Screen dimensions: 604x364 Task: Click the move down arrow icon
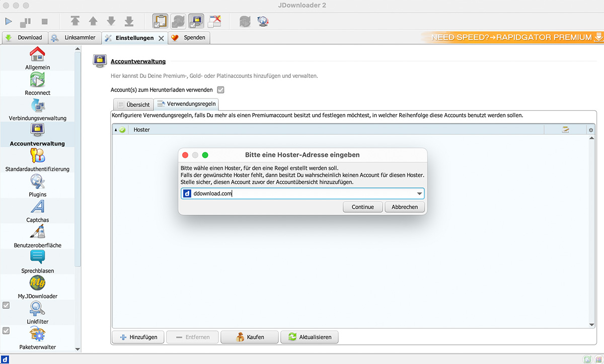click(x=111, y=21)
